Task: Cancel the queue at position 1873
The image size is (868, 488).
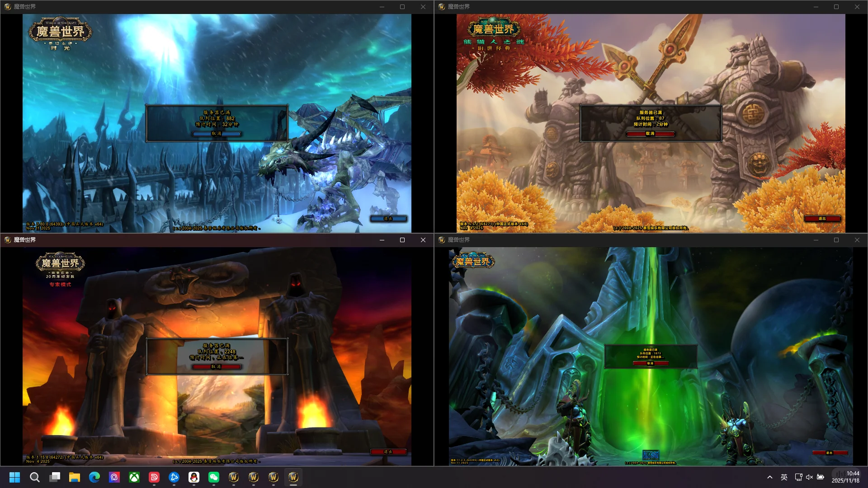Action: tap(650, 363)
